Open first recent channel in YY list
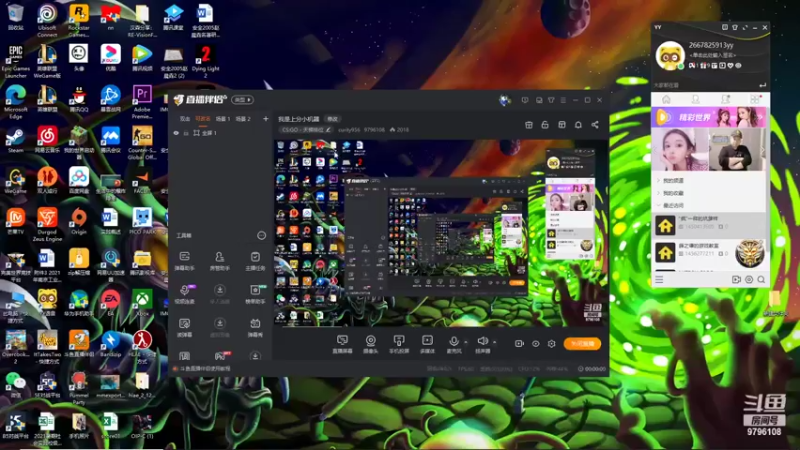This screenshot has width=800, height=450. [x=709, y=225]
